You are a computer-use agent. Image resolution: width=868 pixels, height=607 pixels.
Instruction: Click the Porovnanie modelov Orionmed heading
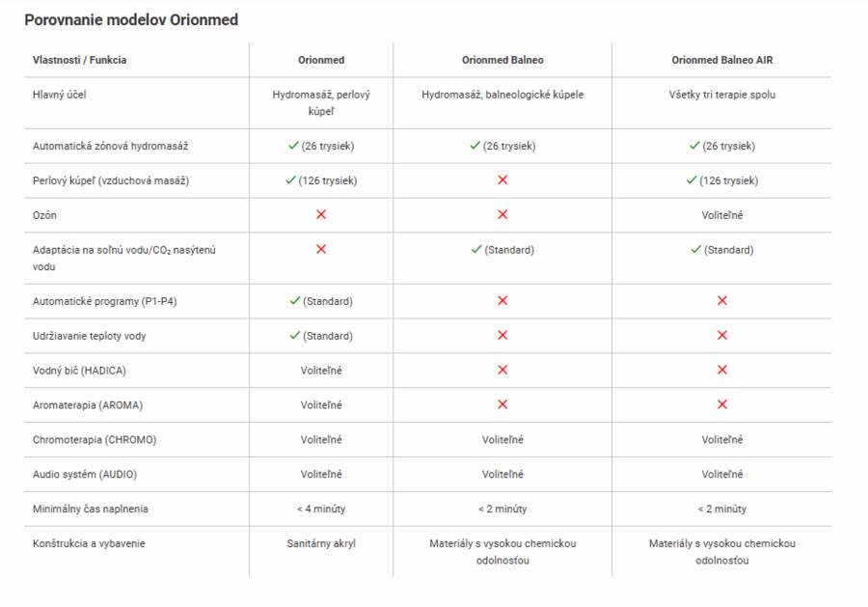131,20
